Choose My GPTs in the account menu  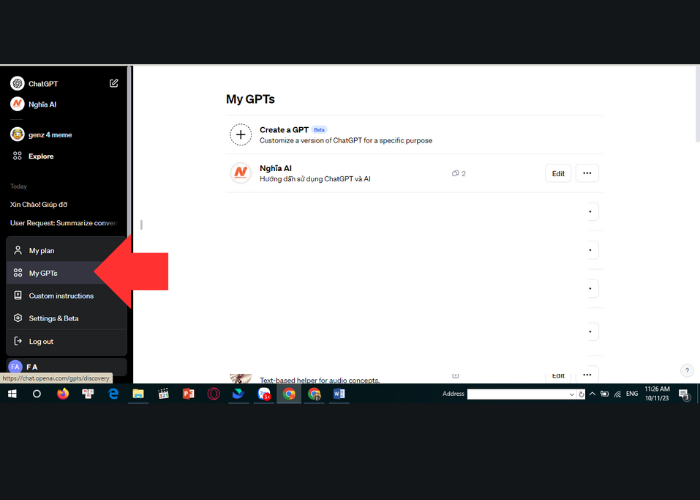tap(43, 273)
